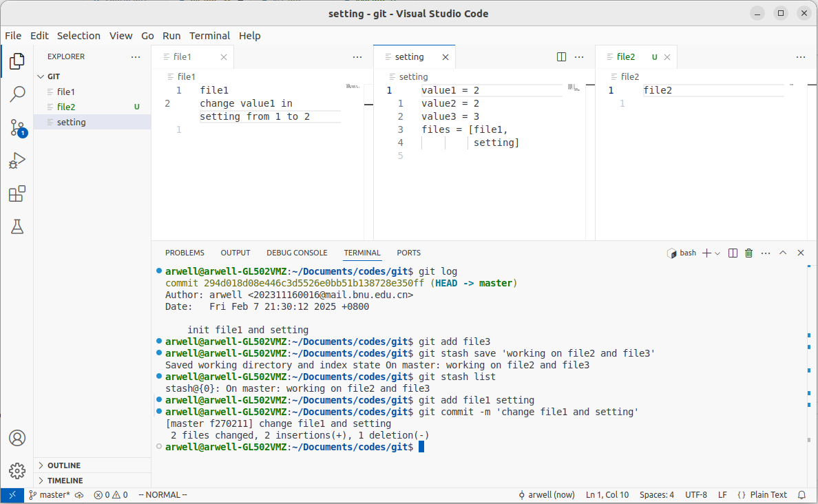Switch to the PROBLEMS panel tab
This screenshot has width=818, height=504.
point(185,253)
